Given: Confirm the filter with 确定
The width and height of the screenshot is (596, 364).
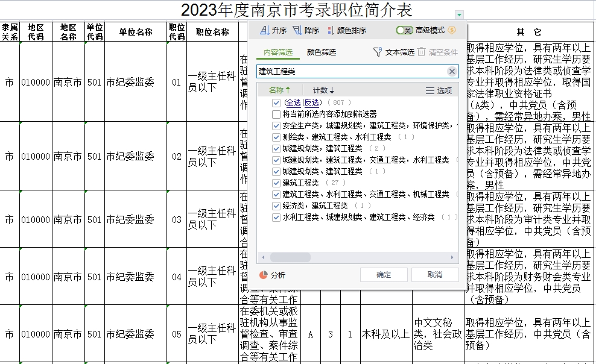Looking at the screenshot, I should point(384,275).
